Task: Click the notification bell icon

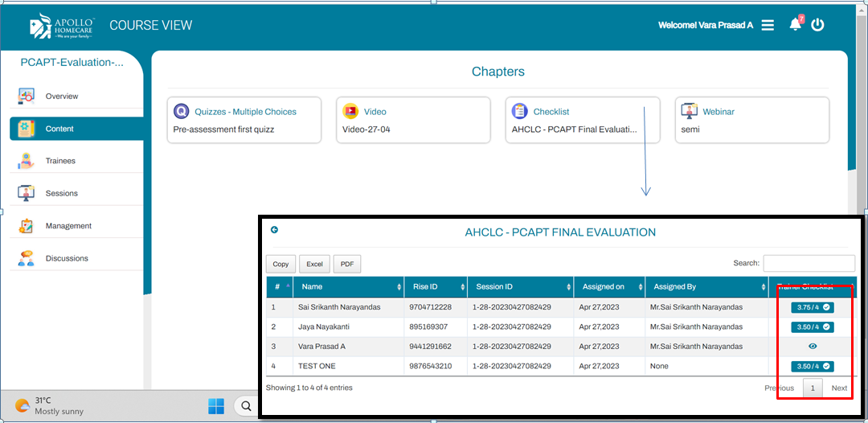Action: (x=796, y=24)
